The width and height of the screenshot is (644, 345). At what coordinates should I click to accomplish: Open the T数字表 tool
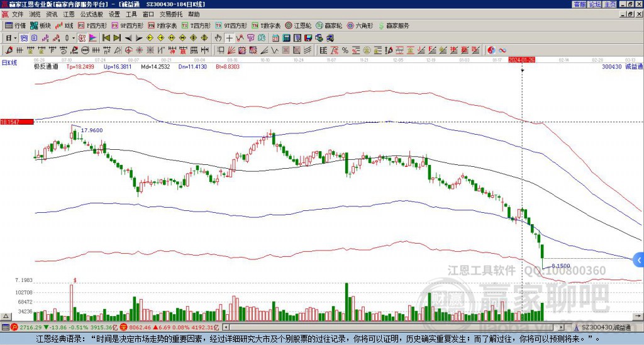point(266,25)
